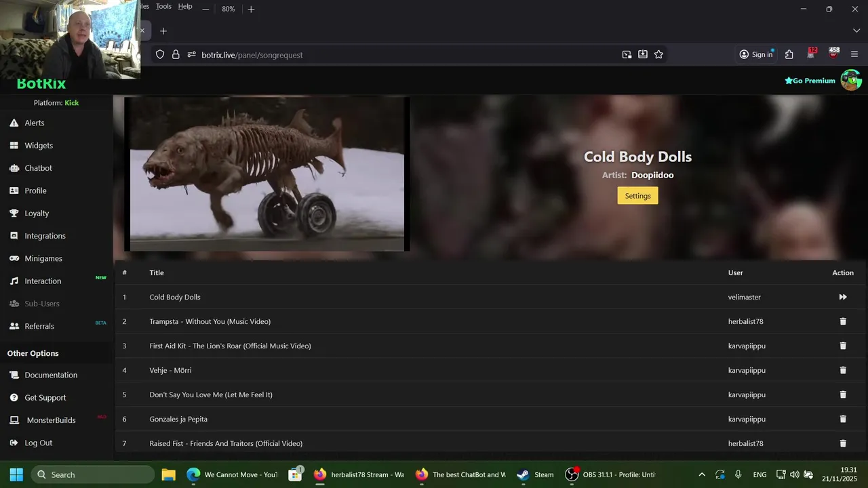Click user velimaster in queue
The height and width of the screenshot is (488, 868).
(x=745, y=297)
